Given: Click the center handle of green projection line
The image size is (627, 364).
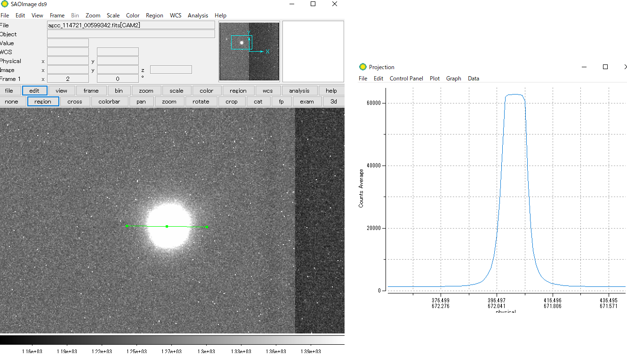Looking at the screenshot, I should pyautogui.click(x=167, y=227).
